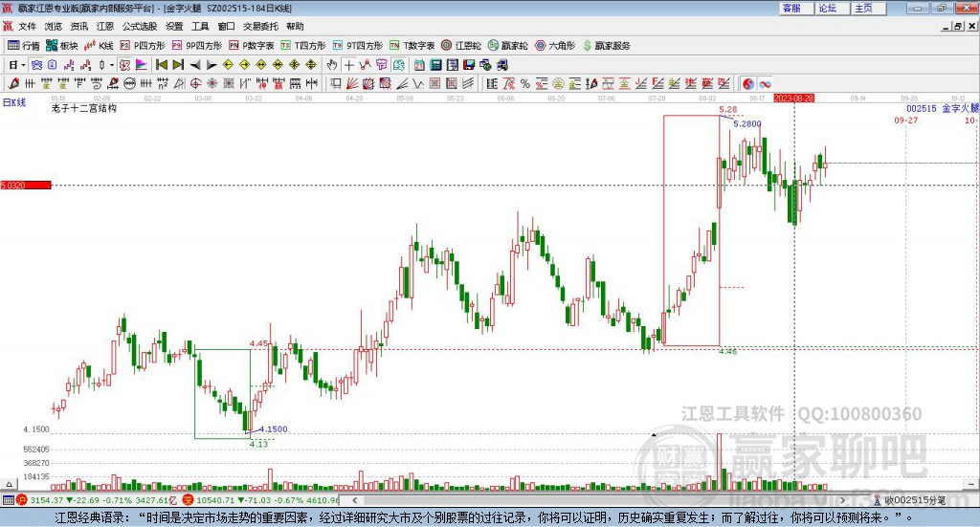
Task: Click the 主页 homepage button
Action: pos(868,8)
